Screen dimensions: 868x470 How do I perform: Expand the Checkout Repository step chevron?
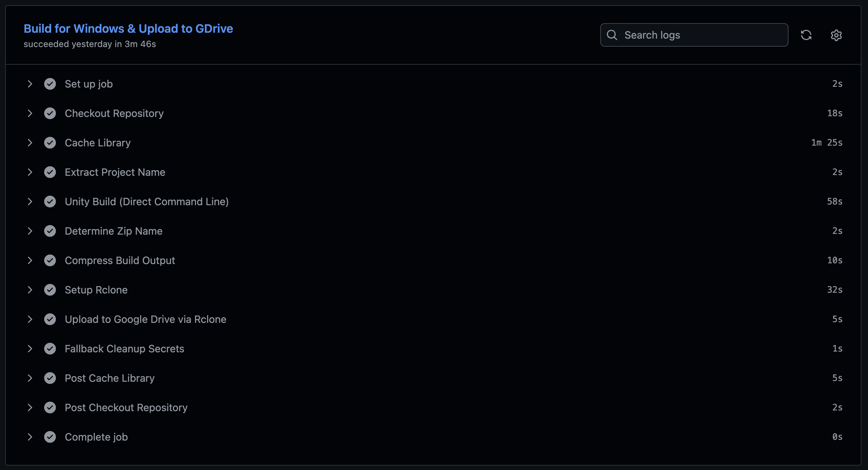(30, 113)
